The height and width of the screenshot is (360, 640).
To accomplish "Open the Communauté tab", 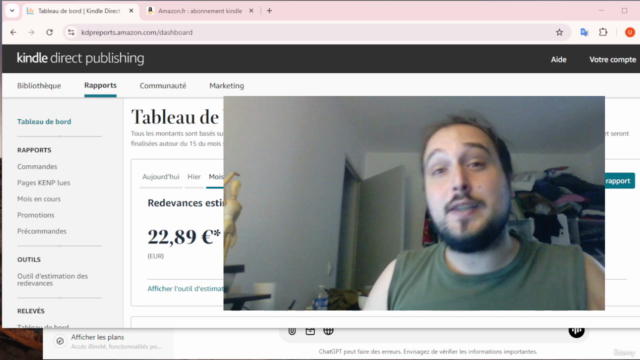I will (163, 86).
